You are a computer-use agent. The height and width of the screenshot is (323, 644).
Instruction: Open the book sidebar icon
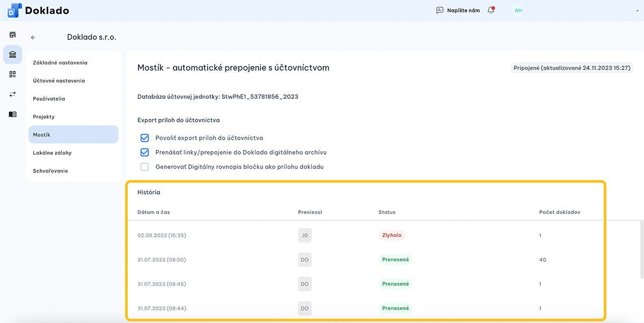pos(12,114)
